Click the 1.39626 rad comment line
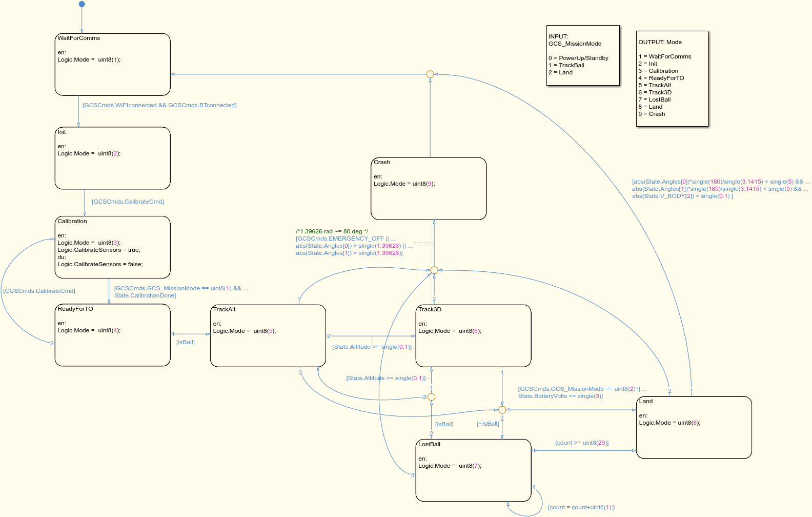 332,231
